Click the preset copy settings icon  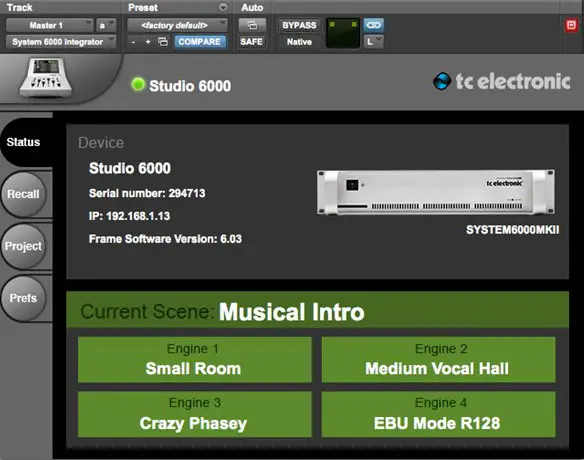(163, 42)
